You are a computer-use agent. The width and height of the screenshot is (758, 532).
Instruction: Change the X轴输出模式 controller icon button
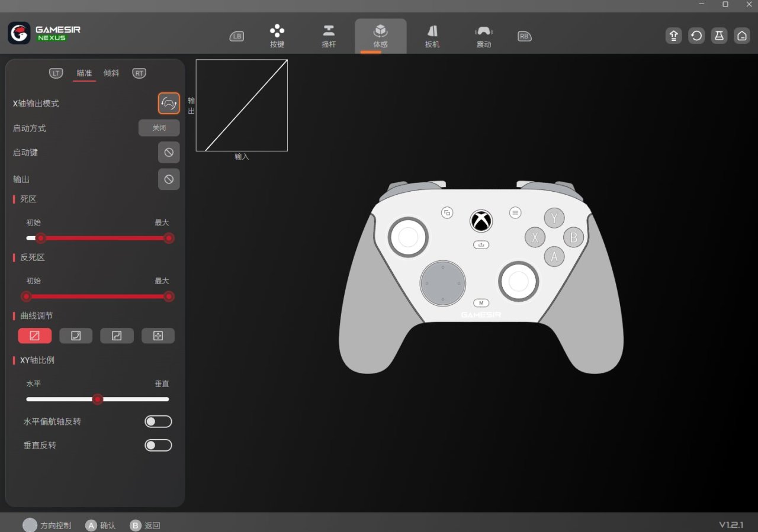coord(169,104)
